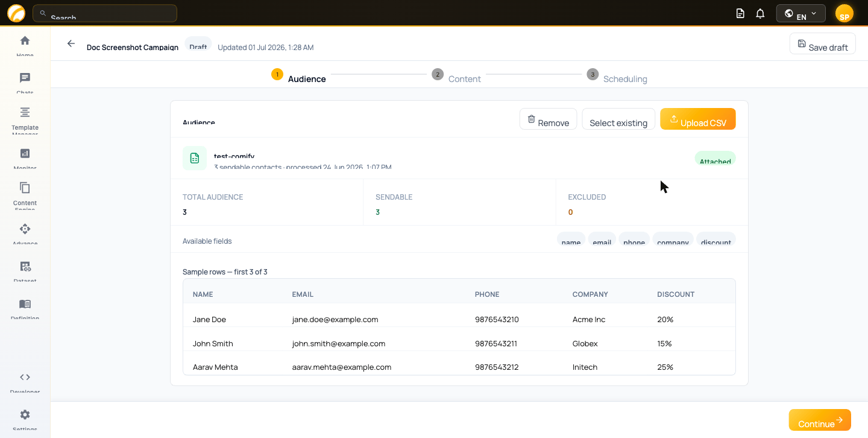Remove the attached audience
This screenshot has width=868, height=438.
(x=548, y=119)
